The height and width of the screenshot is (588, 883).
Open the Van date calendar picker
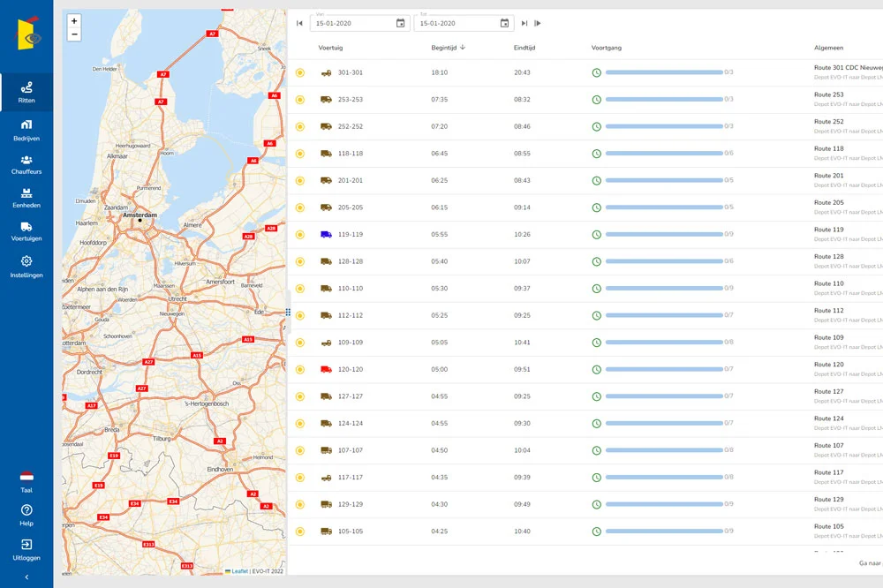tap(401, 24)
